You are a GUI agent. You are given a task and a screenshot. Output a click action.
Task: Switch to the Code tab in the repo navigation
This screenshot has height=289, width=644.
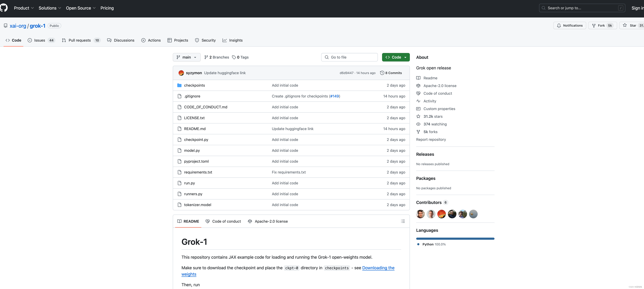[x=13, y=40]
